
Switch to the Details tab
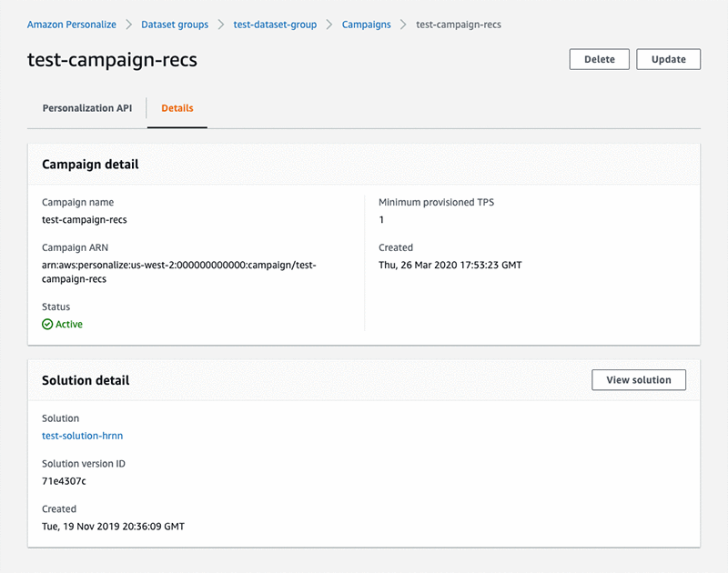(177, 108)
